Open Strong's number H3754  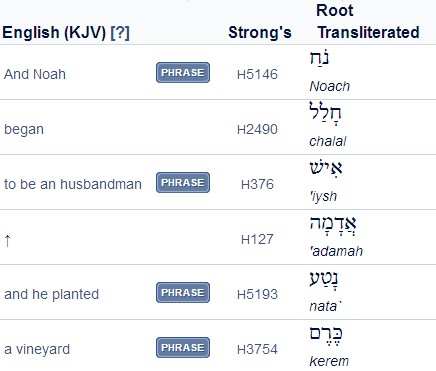click(x=257, y=349)
